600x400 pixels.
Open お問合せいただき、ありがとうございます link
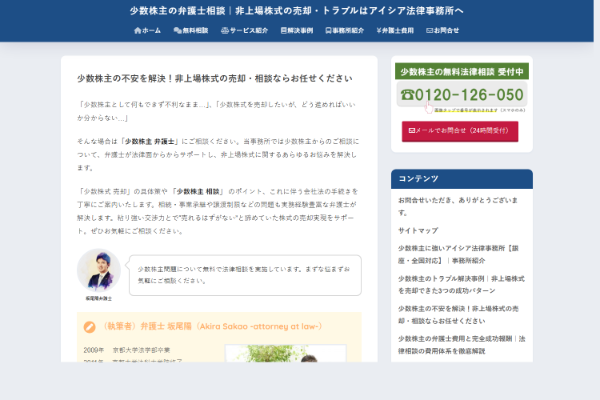458,206
